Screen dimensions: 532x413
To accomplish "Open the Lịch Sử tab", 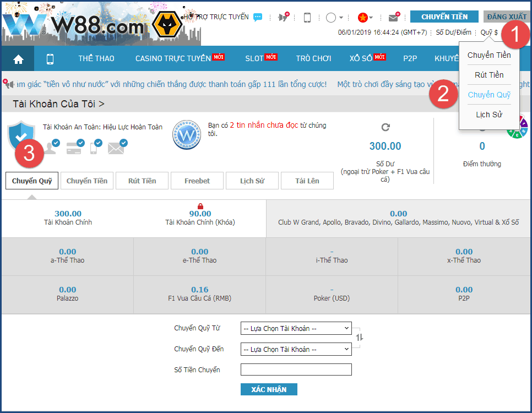I will [x=252, y=181].
